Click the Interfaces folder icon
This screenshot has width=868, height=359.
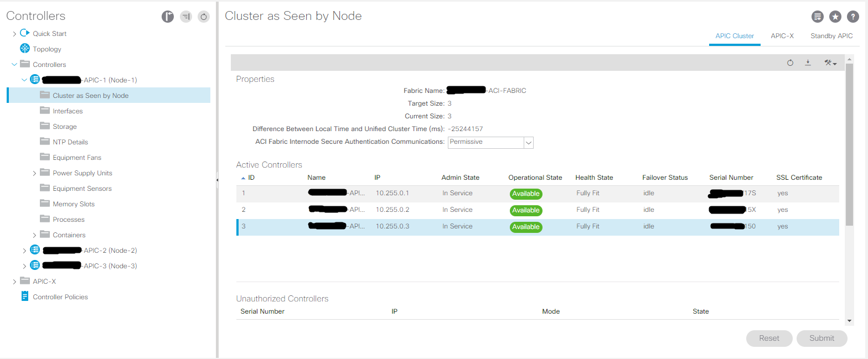(x=45, y=111)
